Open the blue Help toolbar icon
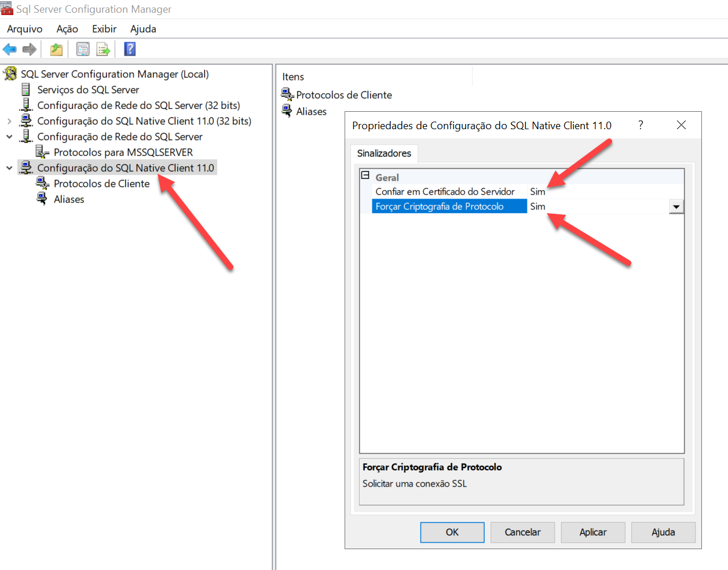The width and height of the screenshot is (728, 570). [x=130, y=49]
